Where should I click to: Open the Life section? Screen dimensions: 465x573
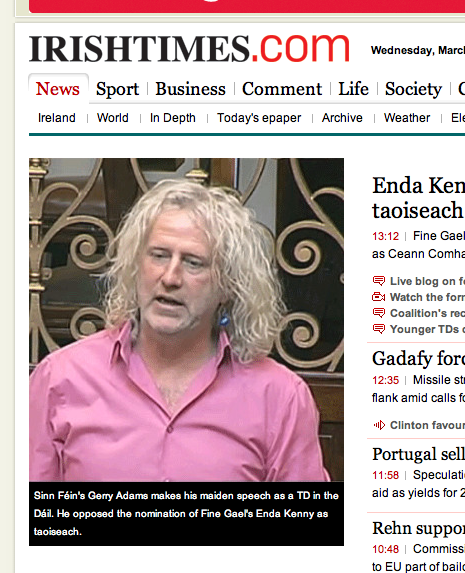[x=354, y=89]
